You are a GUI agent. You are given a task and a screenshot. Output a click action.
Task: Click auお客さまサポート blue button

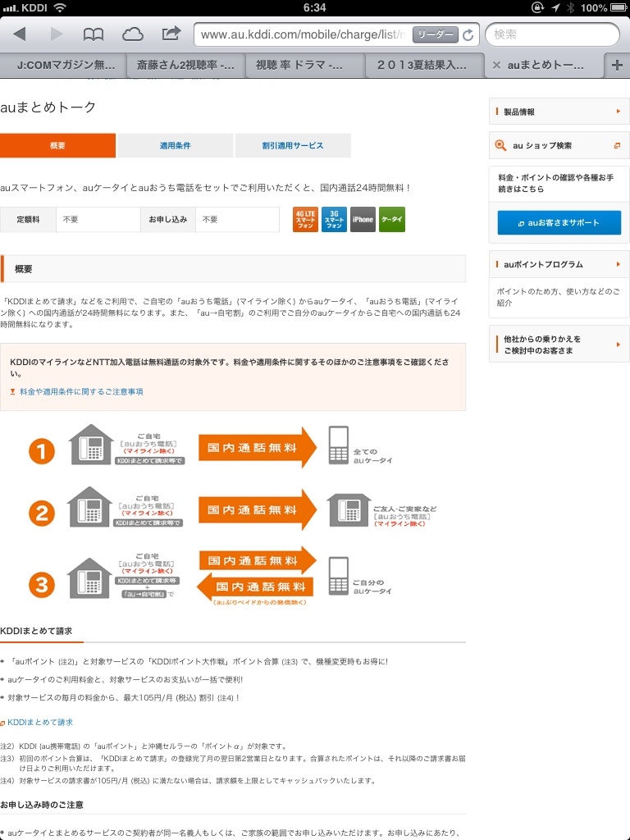[x=559, y=223]
